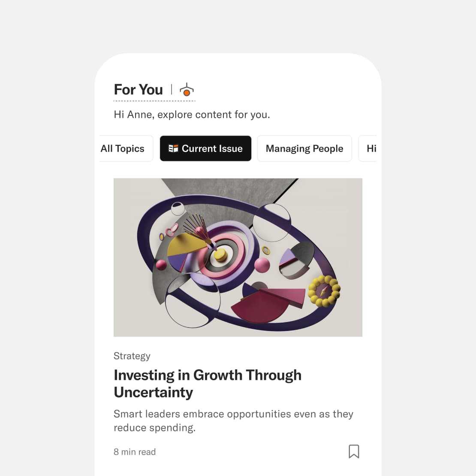476x476 pixels.
Task: Open the article's abstract illustration
Action: point(238,257)
